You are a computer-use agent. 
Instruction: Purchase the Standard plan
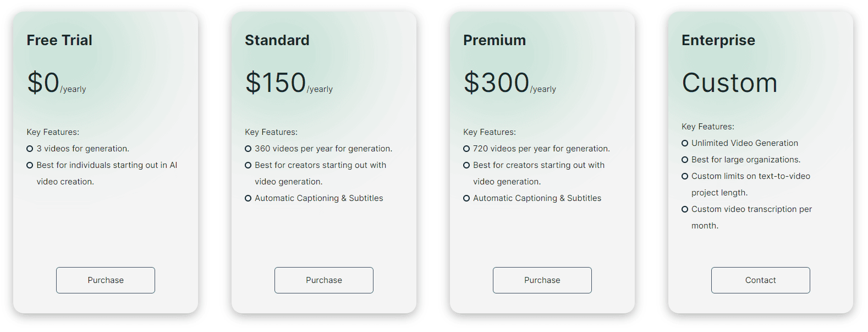click(323, 280)
